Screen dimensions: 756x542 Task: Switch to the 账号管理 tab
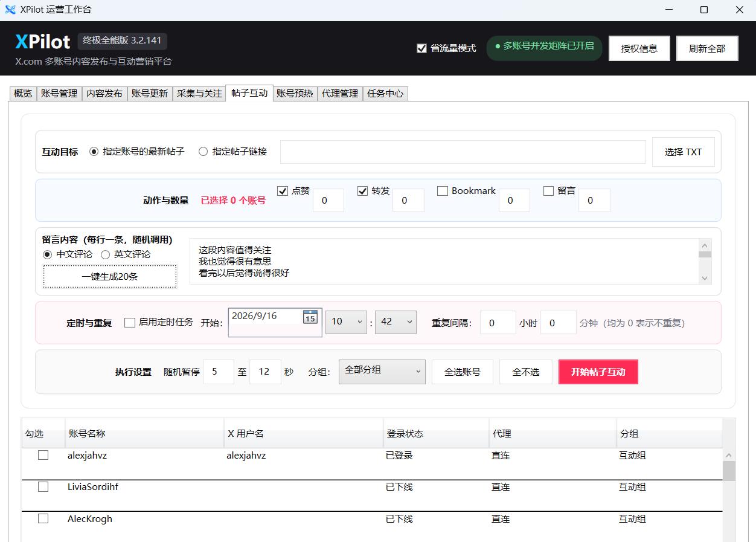point(59,94)
